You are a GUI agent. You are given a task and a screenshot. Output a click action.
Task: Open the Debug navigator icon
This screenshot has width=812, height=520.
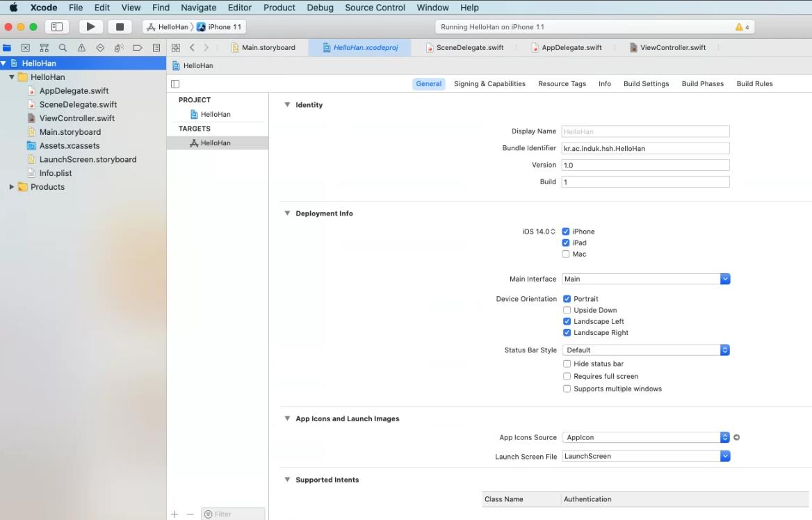pos(119,48)
